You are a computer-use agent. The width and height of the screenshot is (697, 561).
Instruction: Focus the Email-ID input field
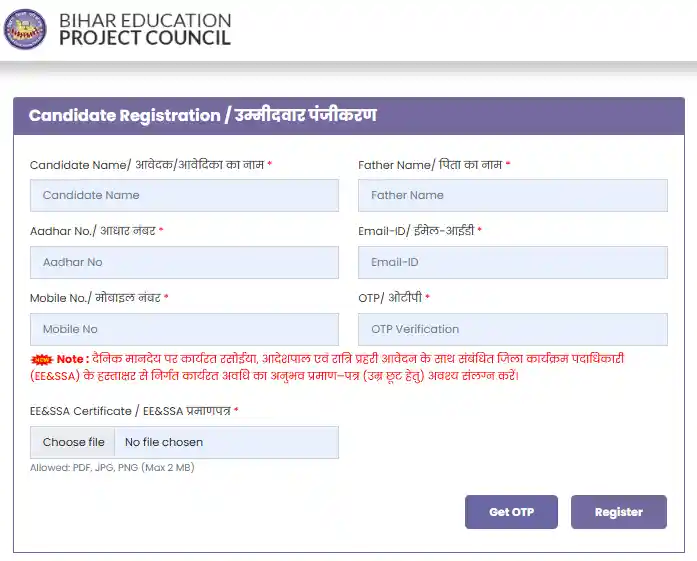[x=512, y=262]
